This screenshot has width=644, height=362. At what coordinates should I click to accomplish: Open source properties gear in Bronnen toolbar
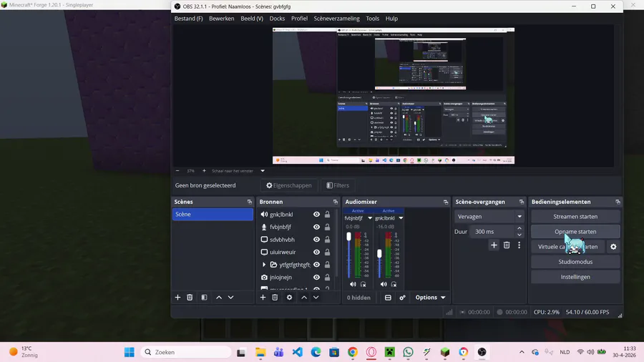pyautogui.click(x=290, y=297)
